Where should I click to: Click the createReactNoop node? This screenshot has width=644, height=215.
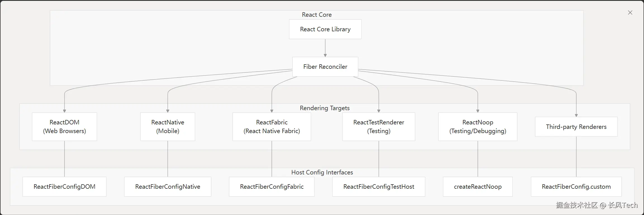pos(478,187)
